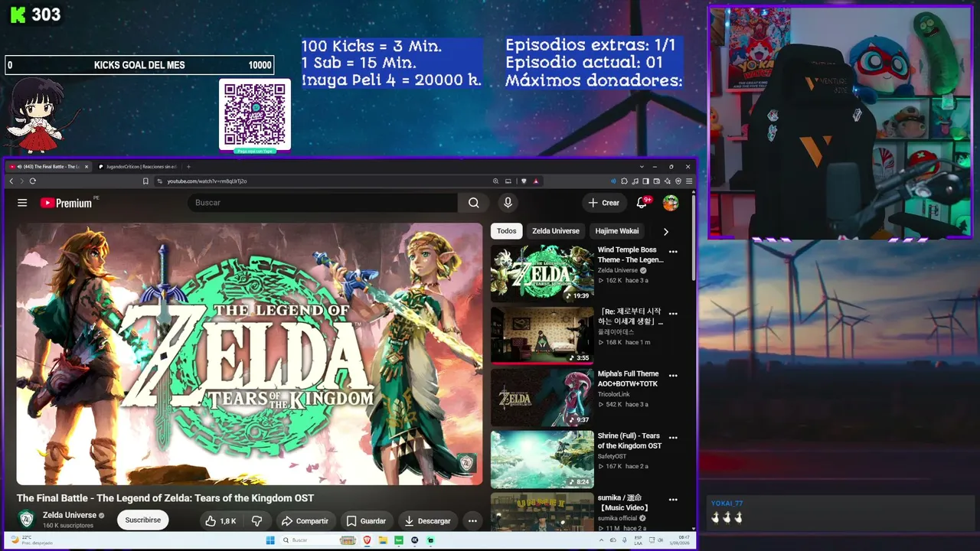Open more options for Wind Temple Boss Theme

tap(673, 251)
